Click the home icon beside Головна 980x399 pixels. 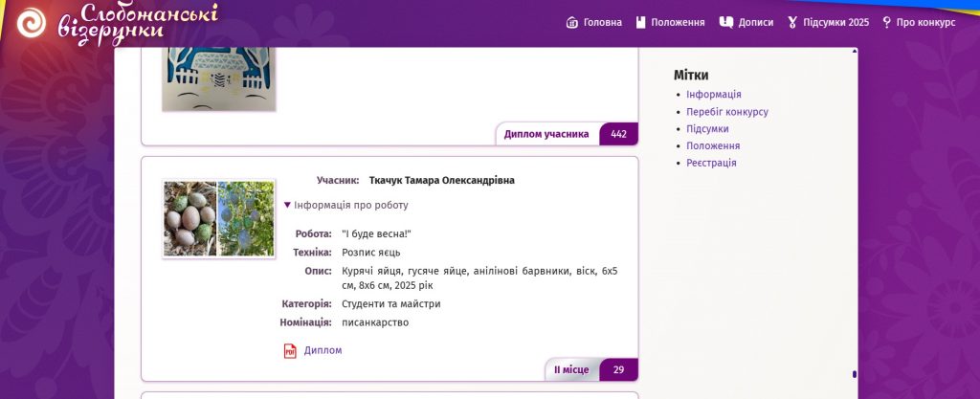pos(572,23)
